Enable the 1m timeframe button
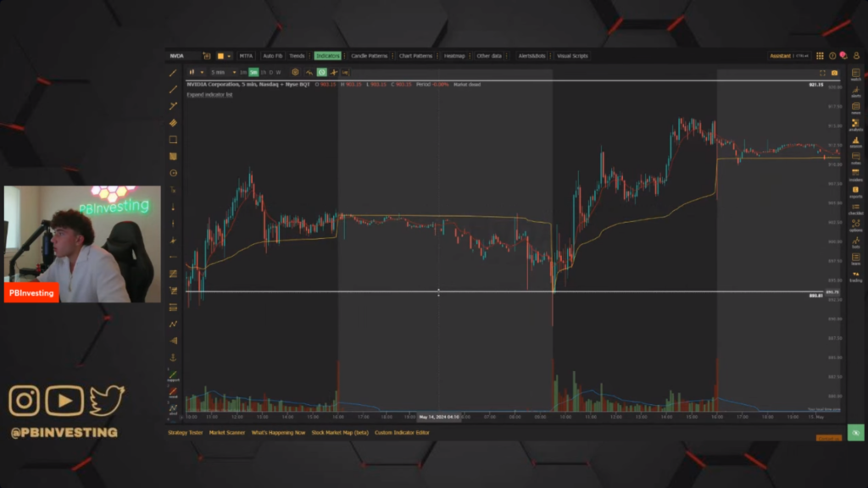 click(x=243, y=72)
